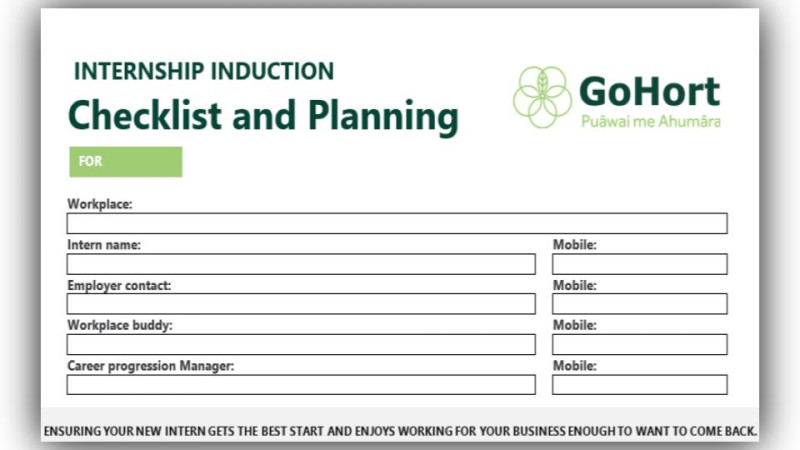Click the Workplace buddy input field
The width and height of the screenshot is (800, 450).
point(301,344)
